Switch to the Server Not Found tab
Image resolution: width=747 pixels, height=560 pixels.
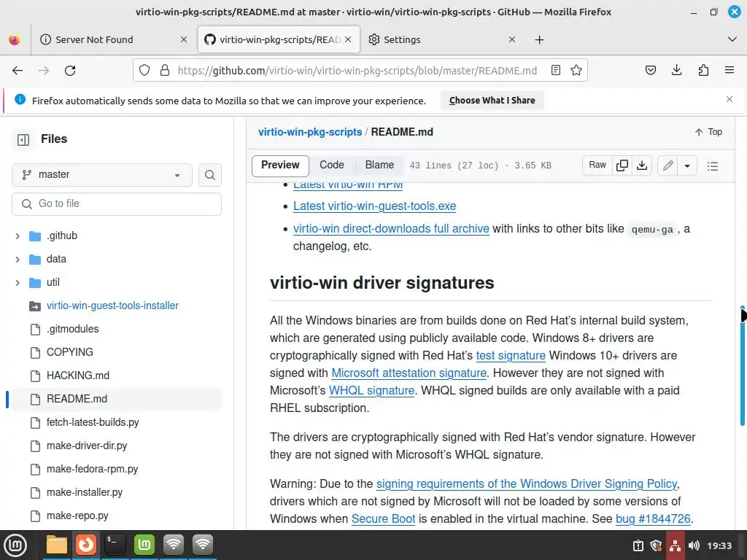[x=94, y=39]
